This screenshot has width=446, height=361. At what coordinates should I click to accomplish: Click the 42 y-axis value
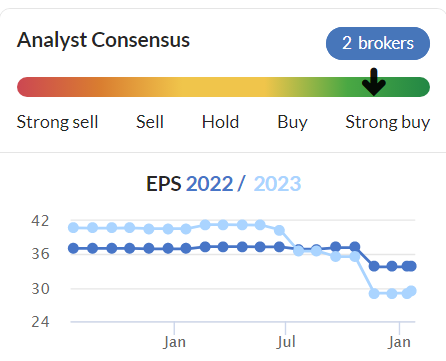(40, 221)
